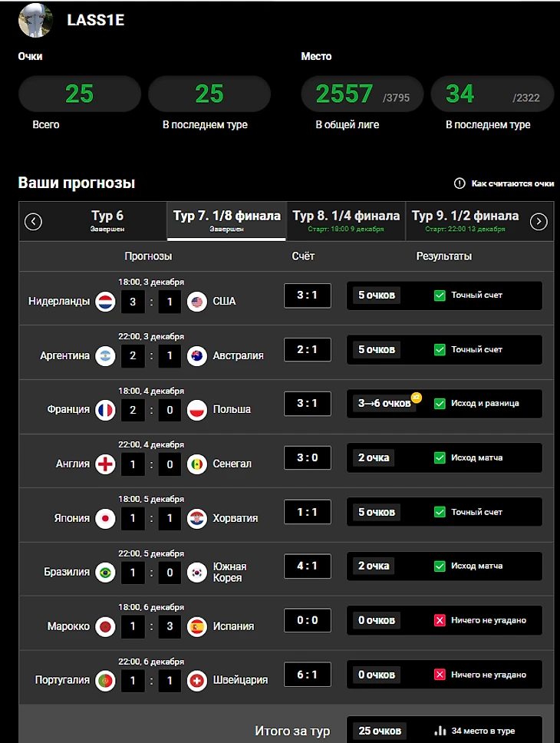
Task: Click the Poland flag icon
Action: point(197,410)
